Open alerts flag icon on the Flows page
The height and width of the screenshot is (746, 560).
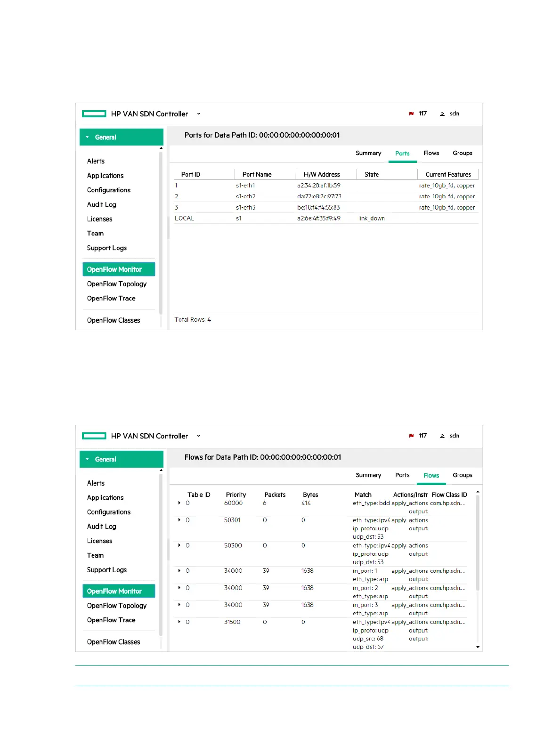pyautogui.click(x=411, y=436)
